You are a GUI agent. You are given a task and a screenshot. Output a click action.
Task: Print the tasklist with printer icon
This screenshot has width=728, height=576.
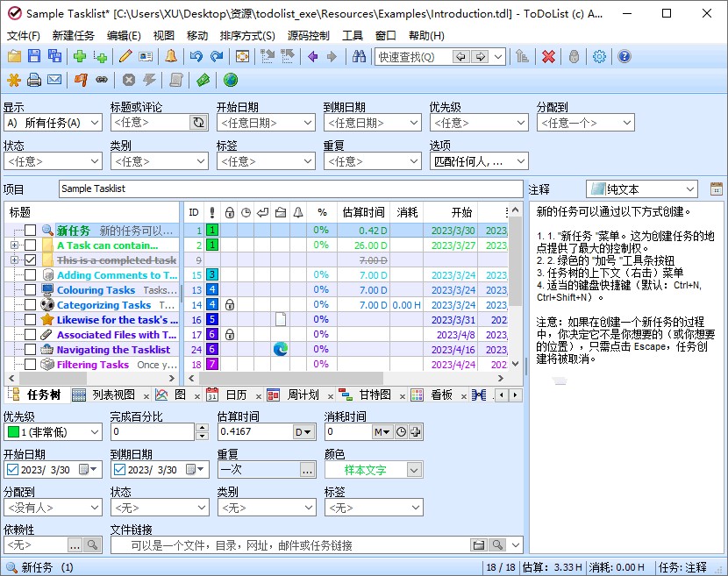[x=34, y=81]
